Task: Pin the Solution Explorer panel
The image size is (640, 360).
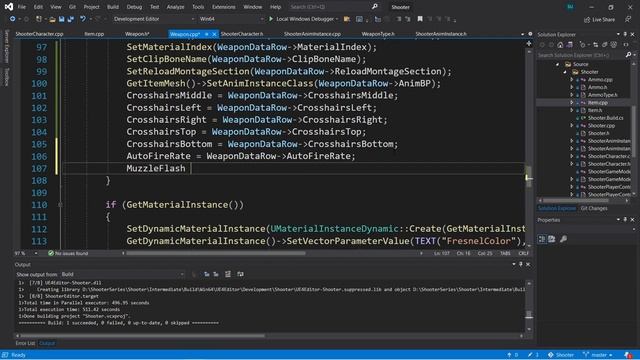Action: pos(625,34)
